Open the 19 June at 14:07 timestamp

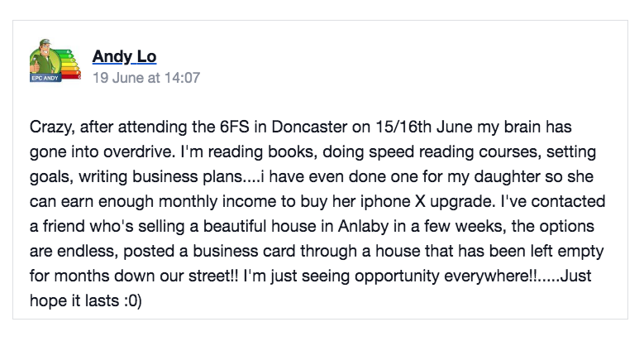(x=146, y=78)
